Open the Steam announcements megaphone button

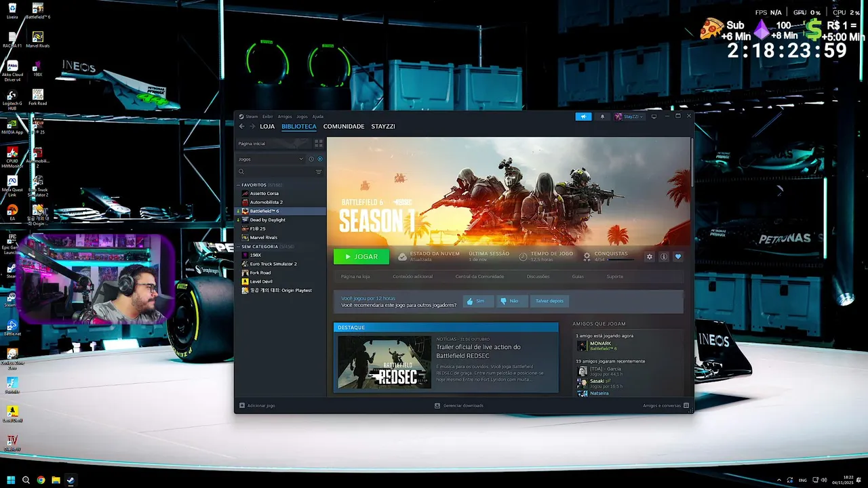click(x=583, y=117)
